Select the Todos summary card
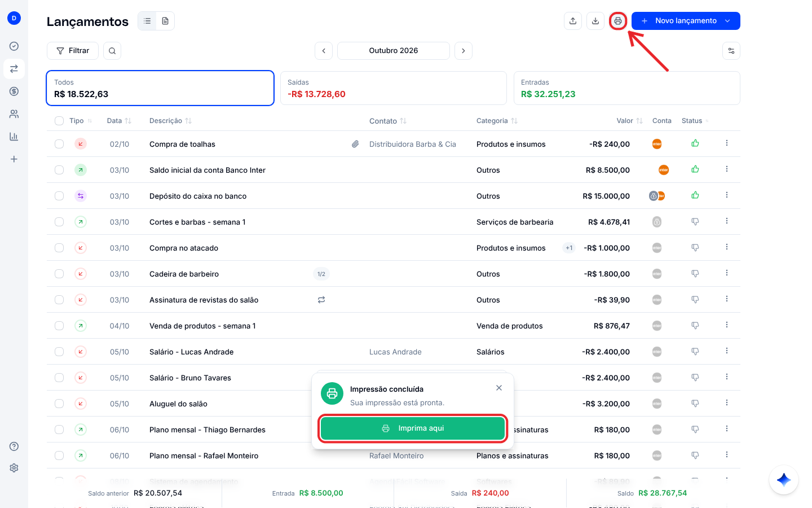 (x=160, y=88)
